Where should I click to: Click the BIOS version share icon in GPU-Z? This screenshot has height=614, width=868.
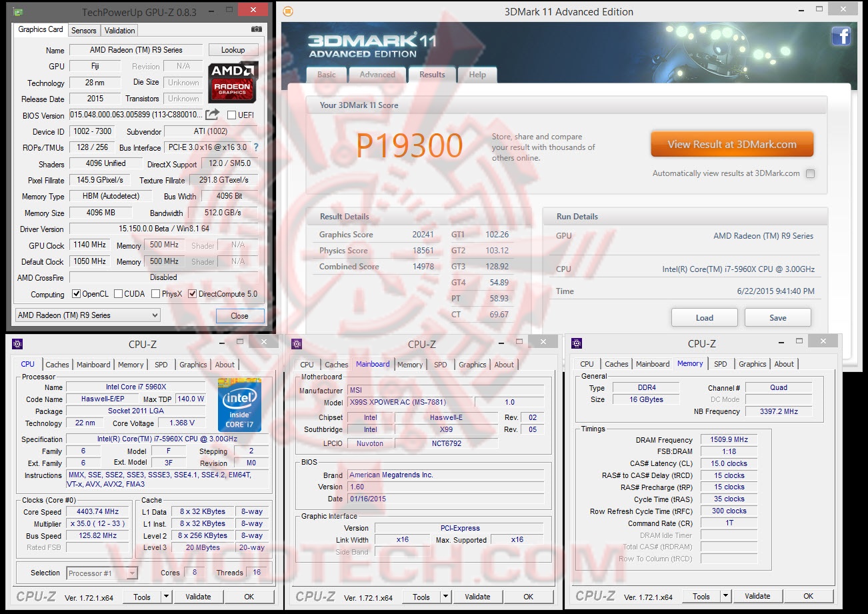click(x=213, y=115)
